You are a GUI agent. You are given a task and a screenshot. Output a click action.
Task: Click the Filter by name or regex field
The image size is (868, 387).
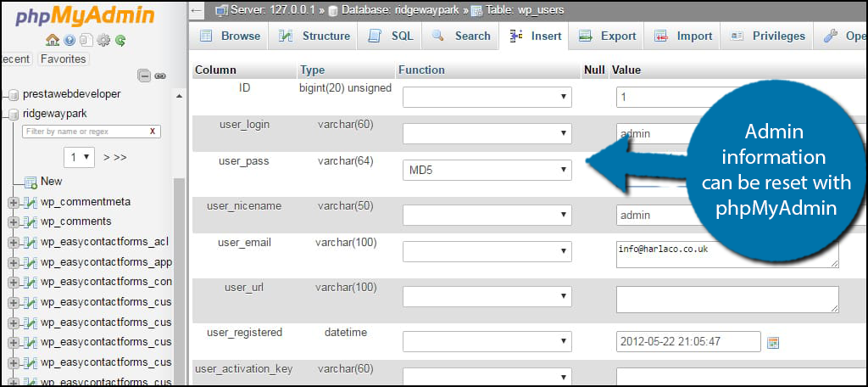click(85, 132)
